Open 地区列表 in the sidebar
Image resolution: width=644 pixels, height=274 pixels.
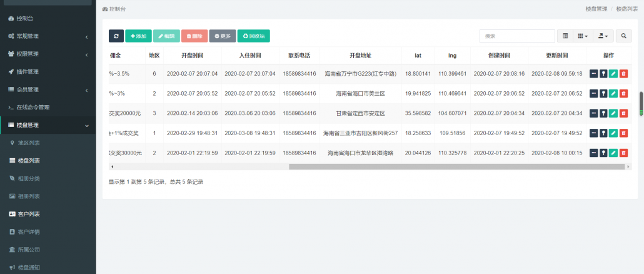(x=29, y=143)
